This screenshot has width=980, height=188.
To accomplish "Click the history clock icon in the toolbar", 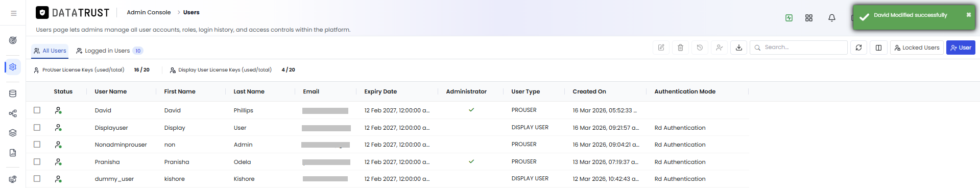I will 700,48.
